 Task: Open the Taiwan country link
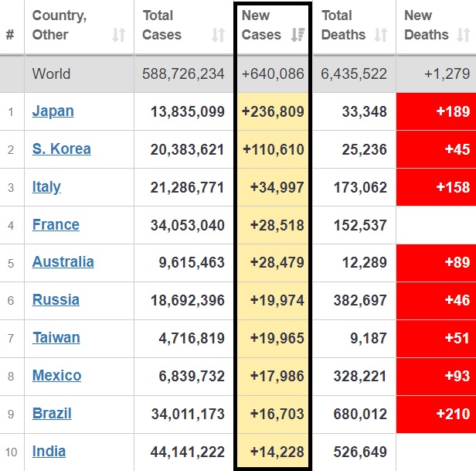click(56, 338)
